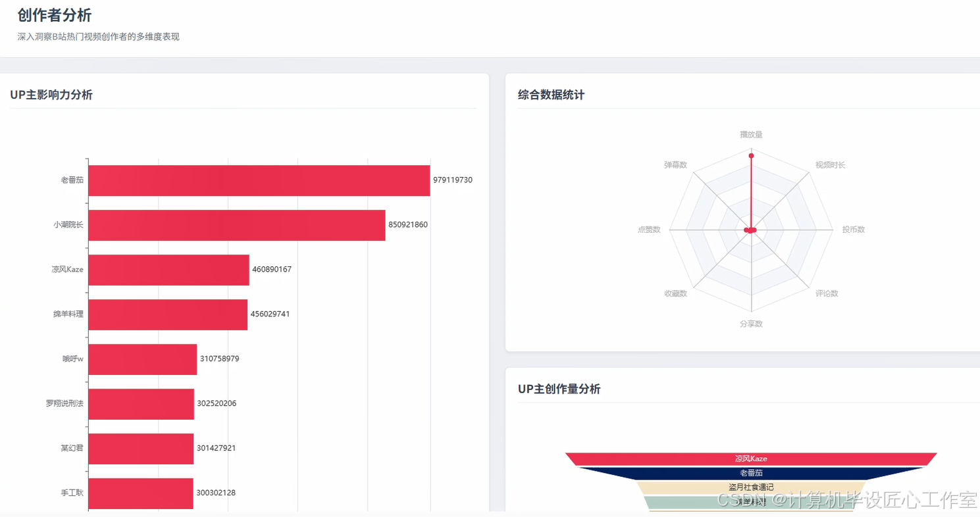Click the UP主创作量分析 panel heading

click(x=559, y=389)
